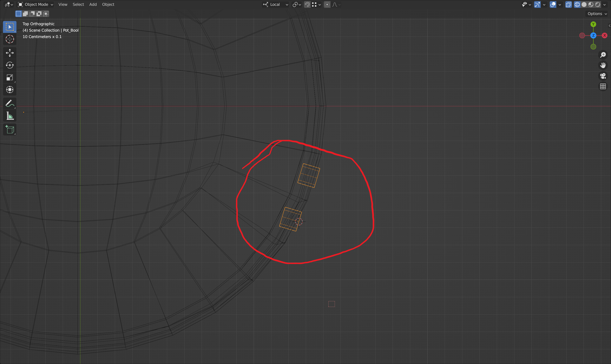Open the Object Mode dropdown
The image size is (611, 364).
pyautogui.click(x=35, y=4)
